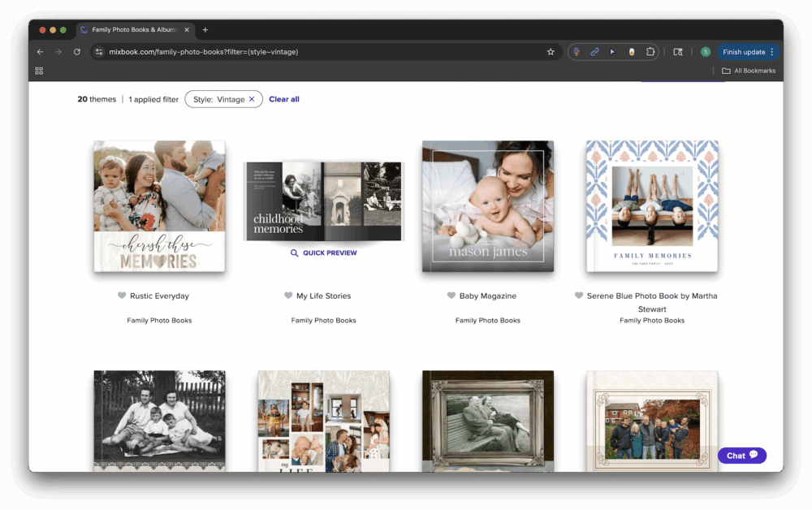This screenshot has width=812, height=510.
Task: Open Chrome menu three dots
Action: coord(772,52)
